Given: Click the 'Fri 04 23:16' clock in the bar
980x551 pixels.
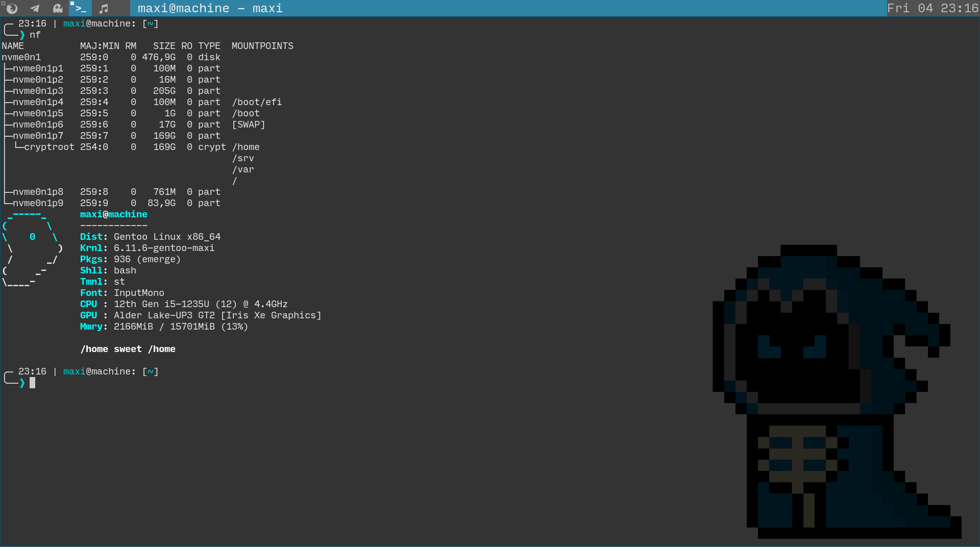Looking at the screenshot, I should click(x=933, y=8).
